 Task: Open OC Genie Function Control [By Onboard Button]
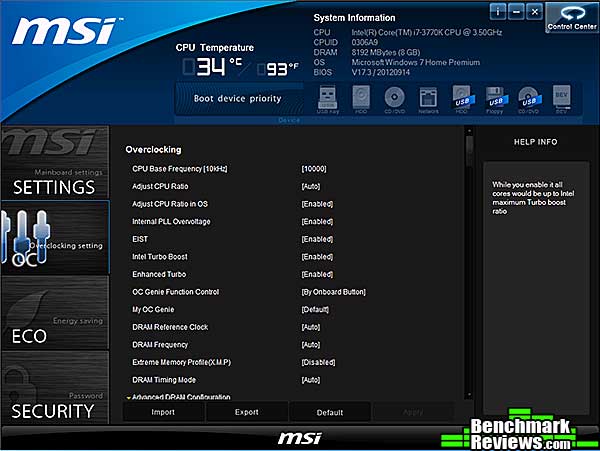(x=334, y=292)
